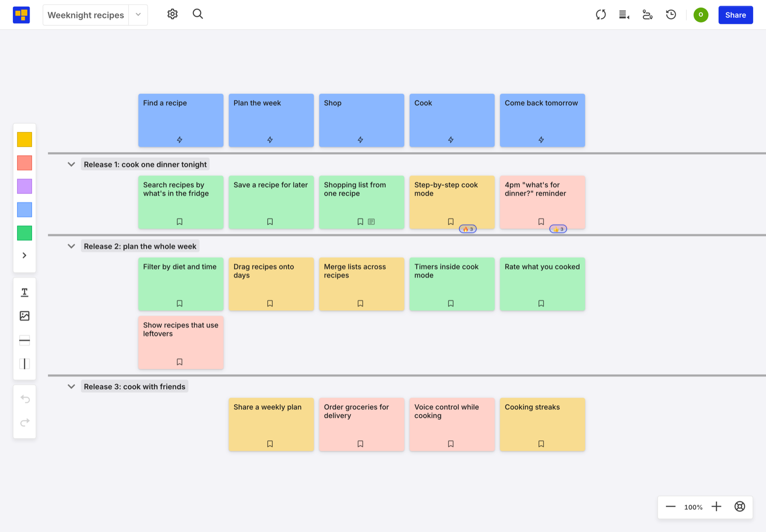
Task: Pick the yellow card color swatch
Action: point(24,139)
